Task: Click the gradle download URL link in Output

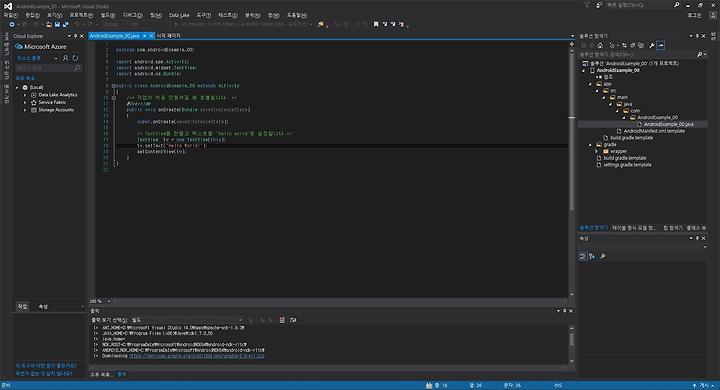Action: tap(197, 356)
